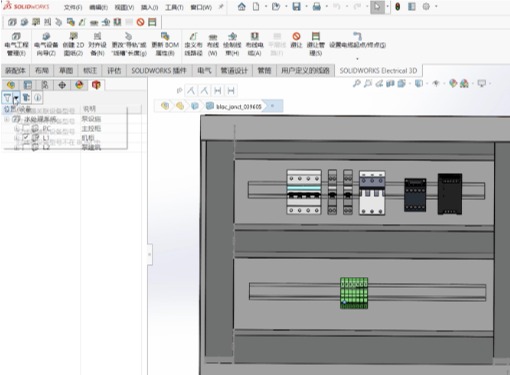Click the filter funnel icon in tree panel
The image size is (510, 375).
tap(7, 98)
